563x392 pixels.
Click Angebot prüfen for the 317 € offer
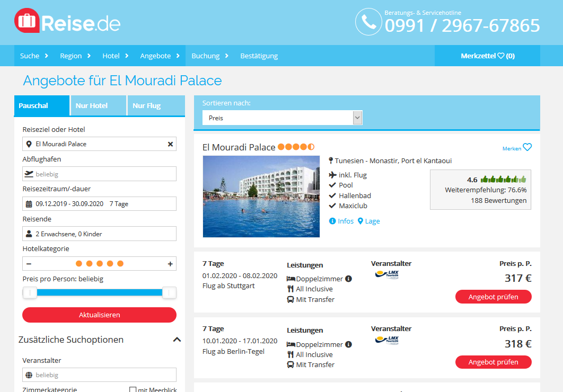(494, 297)
